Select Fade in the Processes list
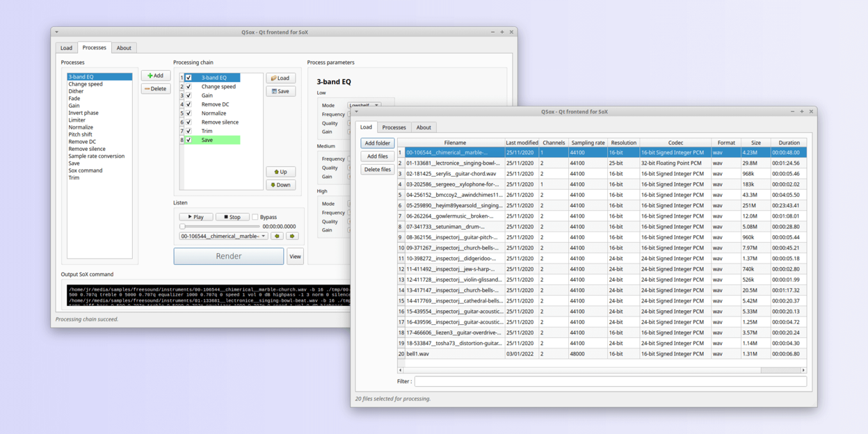 point(99,99)
